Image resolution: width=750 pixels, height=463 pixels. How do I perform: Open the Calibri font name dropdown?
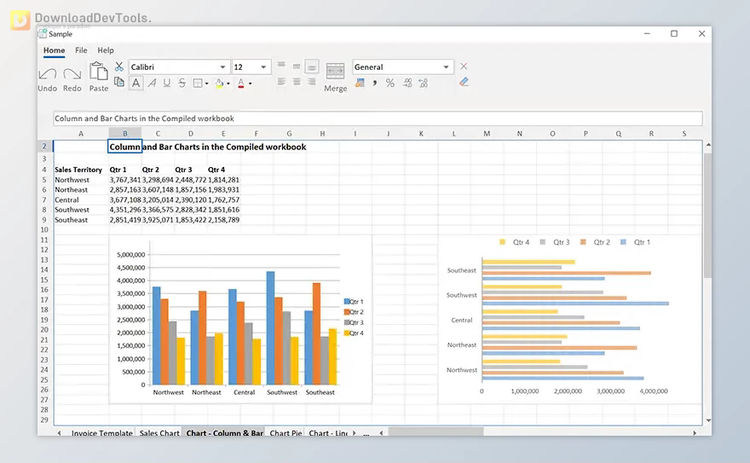click(220, 67)
